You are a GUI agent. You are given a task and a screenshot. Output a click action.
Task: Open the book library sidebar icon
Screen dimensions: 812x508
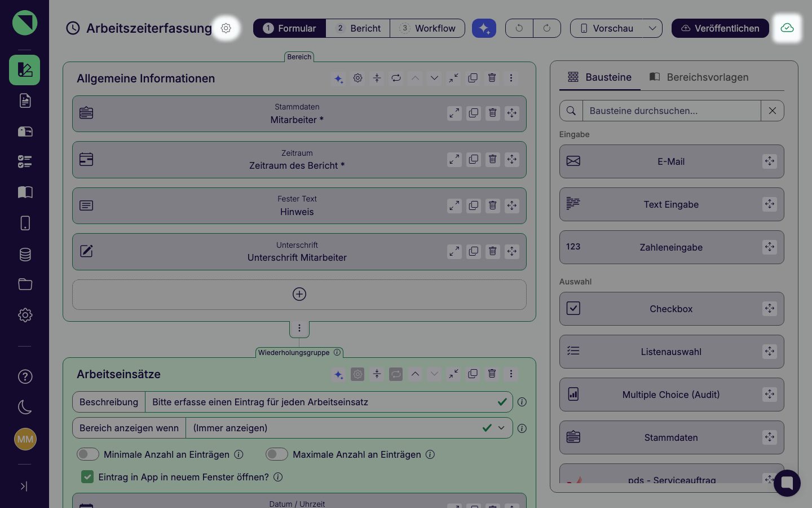pos(25,192)
